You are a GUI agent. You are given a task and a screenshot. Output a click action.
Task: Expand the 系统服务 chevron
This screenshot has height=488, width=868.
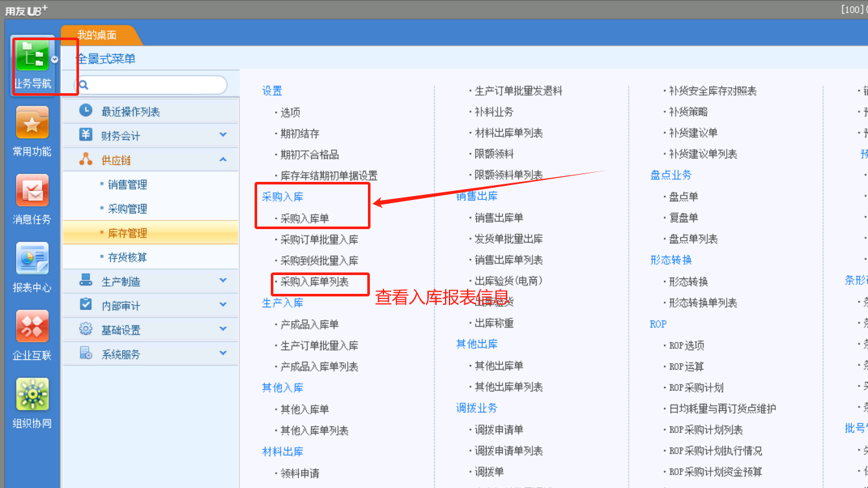(x=223, y=353)
